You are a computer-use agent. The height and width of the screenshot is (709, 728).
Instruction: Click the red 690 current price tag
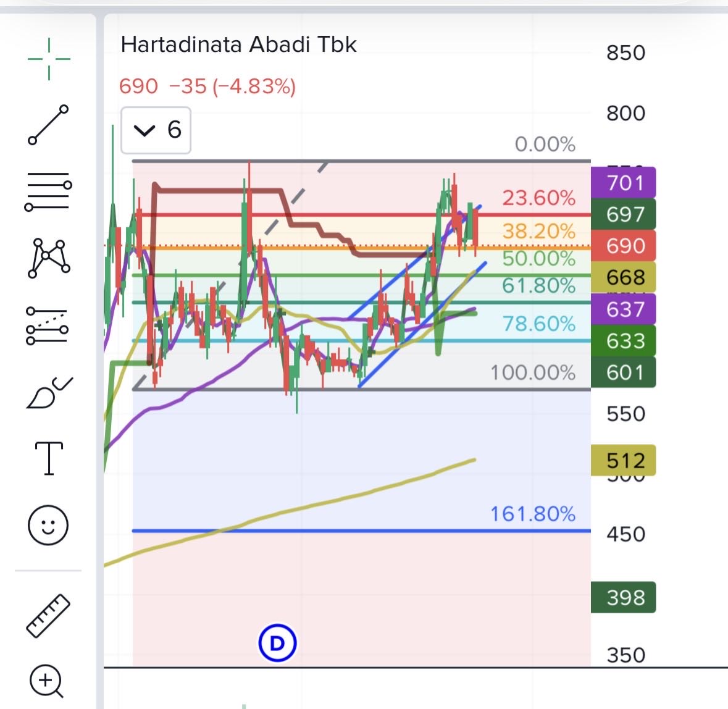click(x=624, y=246)
